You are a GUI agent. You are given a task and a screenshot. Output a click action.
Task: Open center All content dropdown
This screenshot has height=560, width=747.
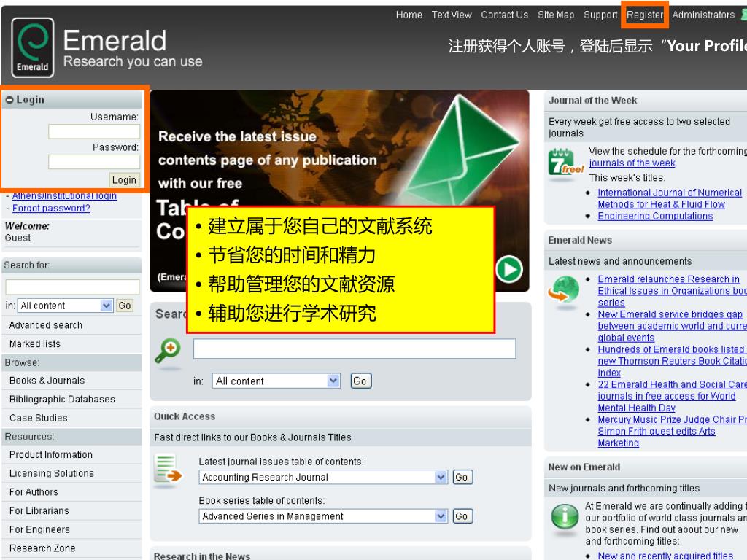276,381
